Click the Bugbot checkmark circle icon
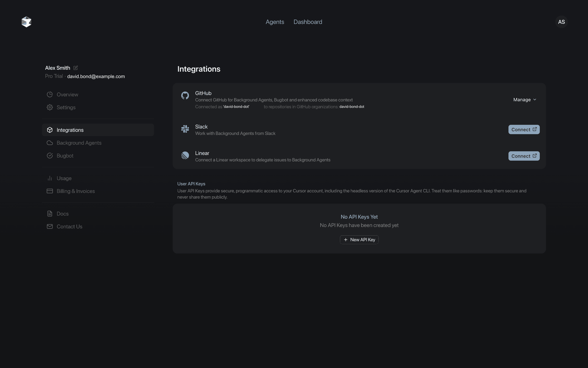This screenshot has width=588, height=368. tap(50, 156)
